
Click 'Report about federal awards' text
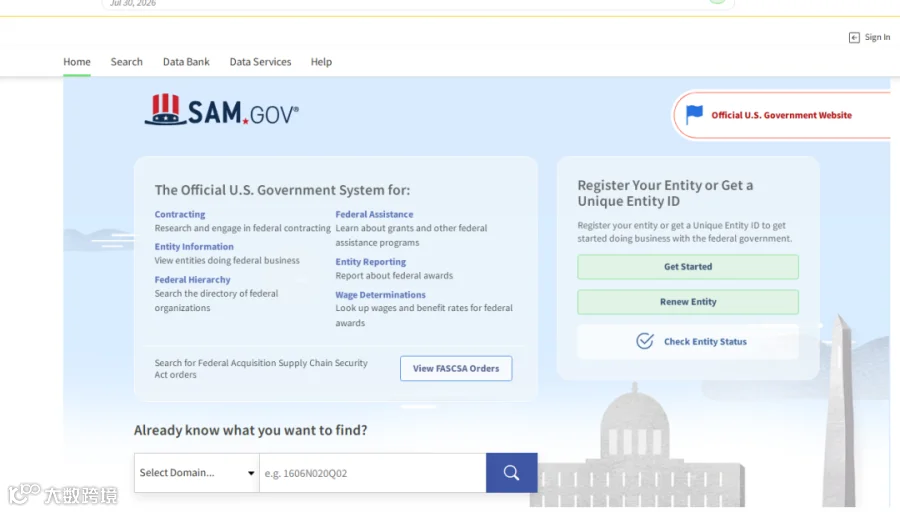(x=394, y=276)
